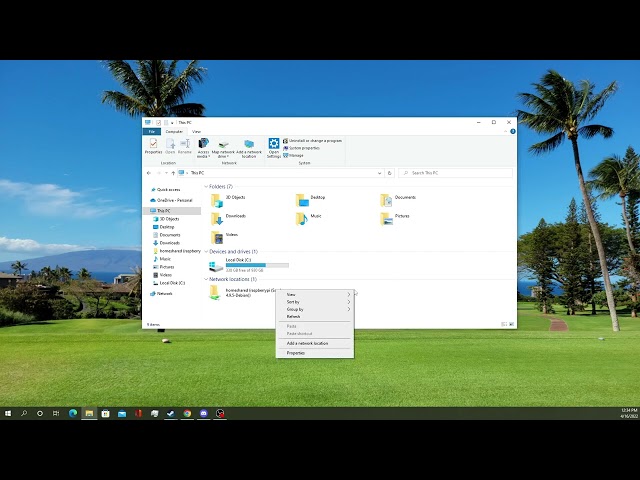Click the quick access Properties checkmark icon
This screenshot has width=640, height=480.
tap(158, 122)
